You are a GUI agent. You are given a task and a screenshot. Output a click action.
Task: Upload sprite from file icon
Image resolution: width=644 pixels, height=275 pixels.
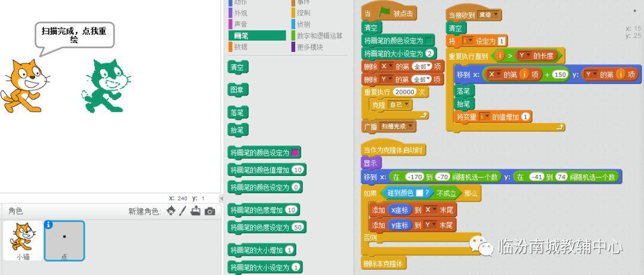196,211
